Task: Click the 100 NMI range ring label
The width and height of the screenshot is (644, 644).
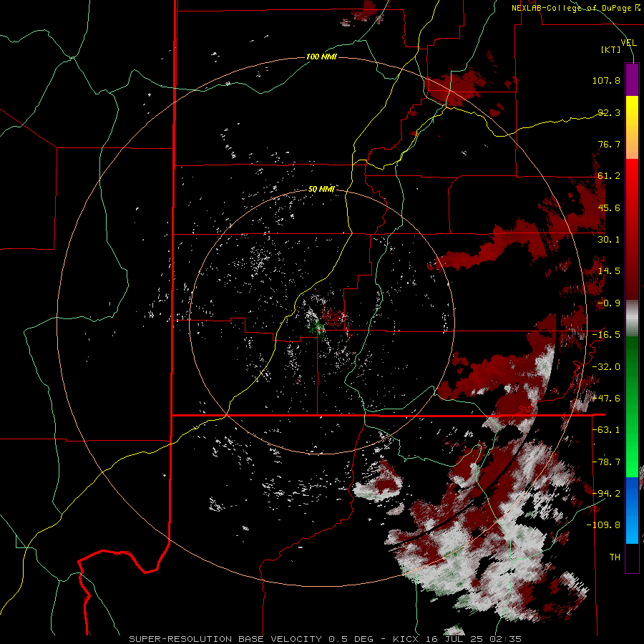Action: [x=321, y=57]
